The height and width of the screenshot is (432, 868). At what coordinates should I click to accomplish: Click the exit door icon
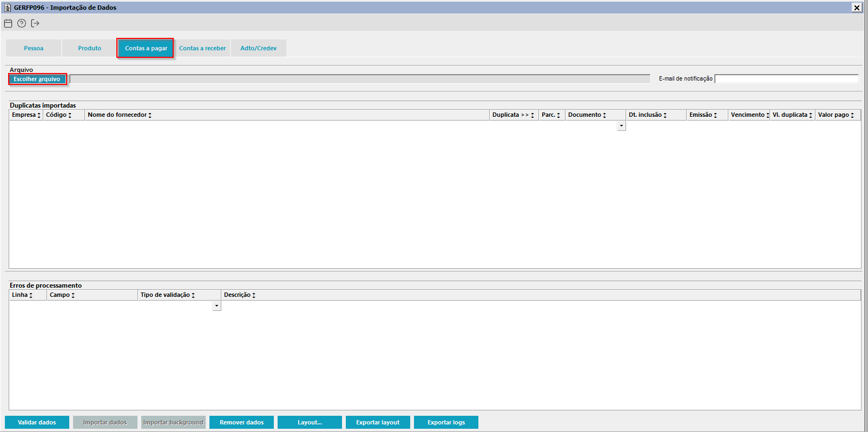(35, 23)
